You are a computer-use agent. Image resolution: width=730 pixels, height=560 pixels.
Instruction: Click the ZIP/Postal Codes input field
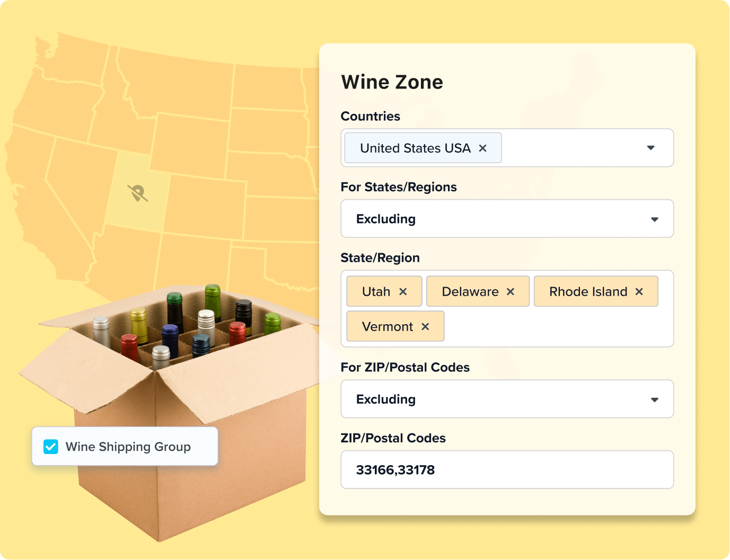point(507,470)
